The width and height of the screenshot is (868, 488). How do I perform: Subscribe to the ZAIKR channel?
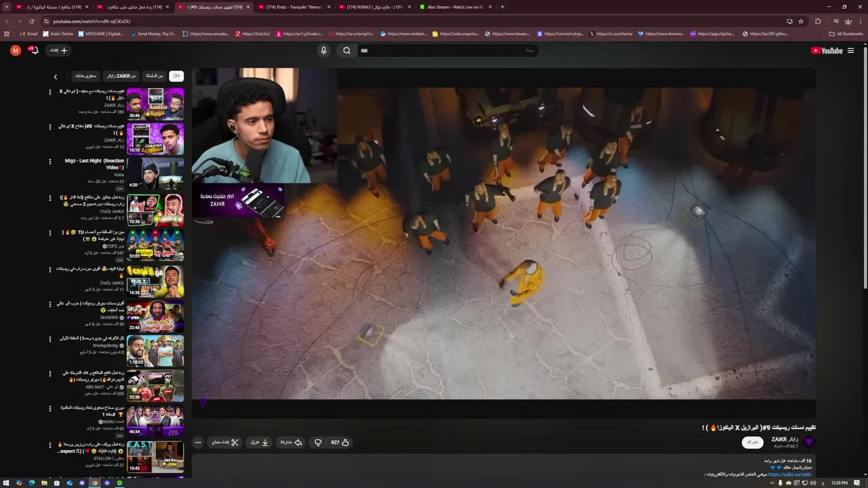[753, 442]
